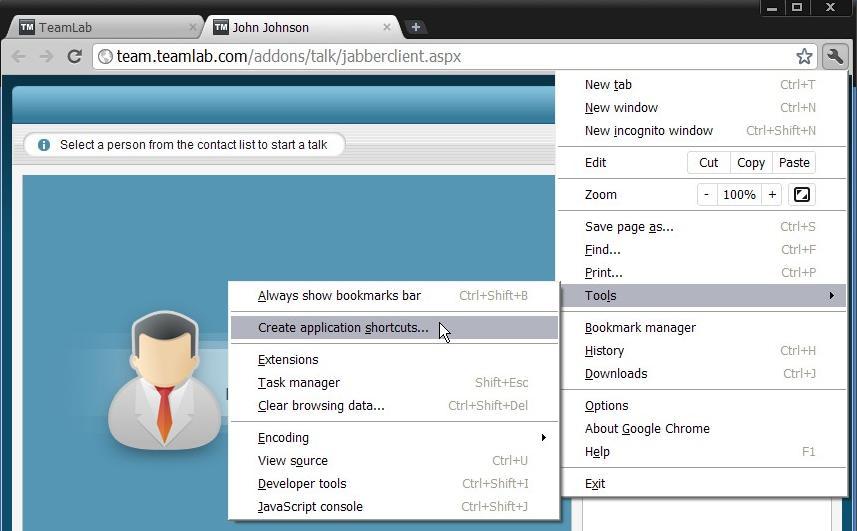This screenshot has width=857, height=531.
Task: Open Developer tools
Action: 394,483
